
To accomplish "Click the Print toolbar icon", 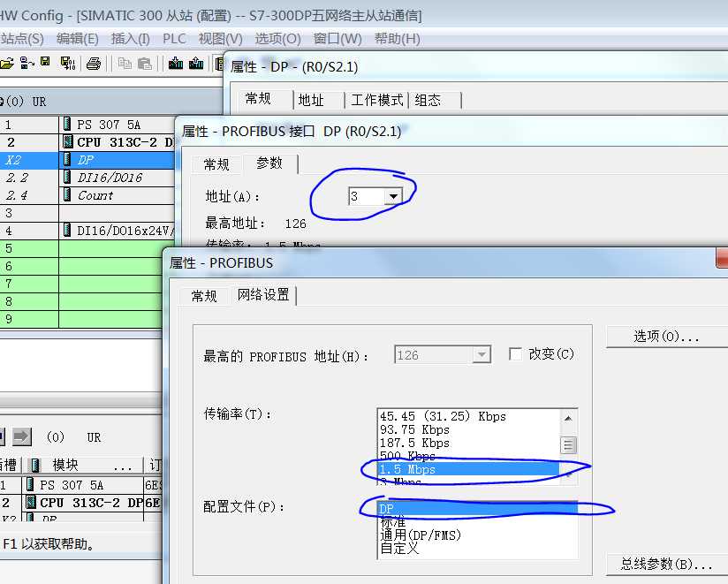I will pos(94,63).
